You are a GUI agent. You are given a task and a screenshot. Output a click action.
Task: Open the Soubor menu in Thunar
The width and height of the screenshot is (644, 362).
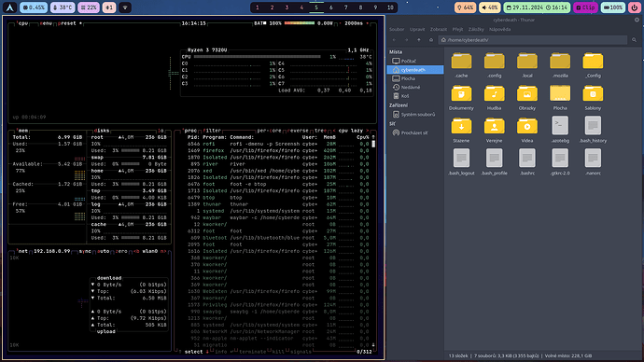point(397,29)
